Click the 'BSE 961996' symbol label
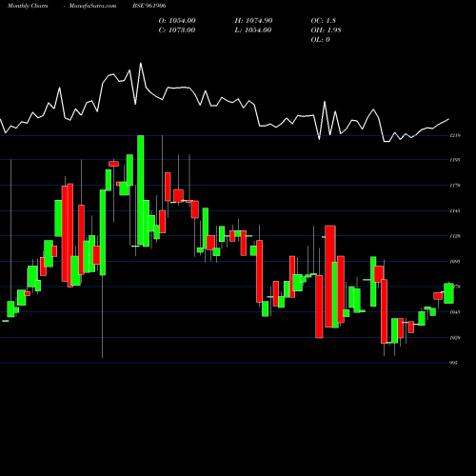 (149, 6)
